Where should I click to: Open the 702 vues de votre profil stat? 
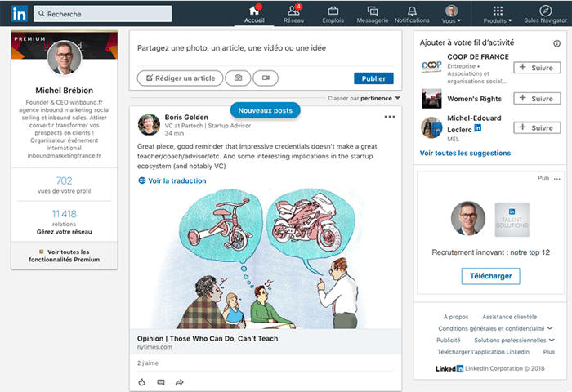coord(65,185)
